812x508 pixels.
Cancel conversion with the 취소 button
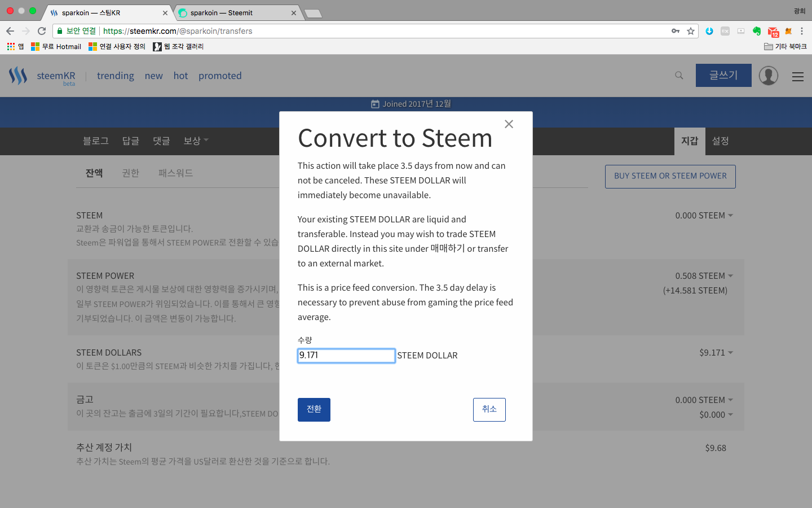pyautogui.click(x=489, y=410)
